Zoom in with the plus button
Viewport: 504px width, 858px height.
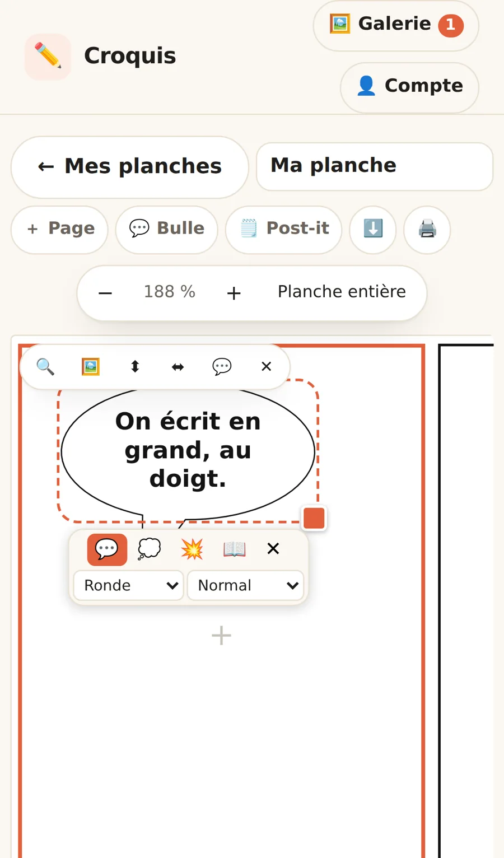point(234,293)
